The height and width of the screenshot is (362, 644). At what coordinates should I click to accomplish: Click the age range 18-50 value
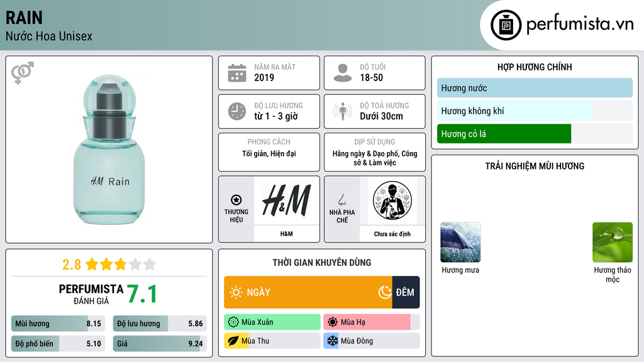(x=371, y=77)
